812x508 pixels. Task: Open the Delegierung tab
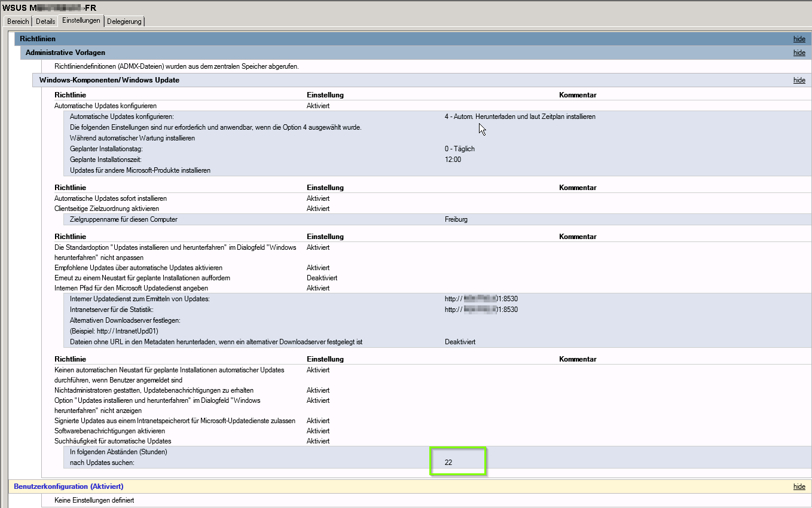(x=124, y=22)
